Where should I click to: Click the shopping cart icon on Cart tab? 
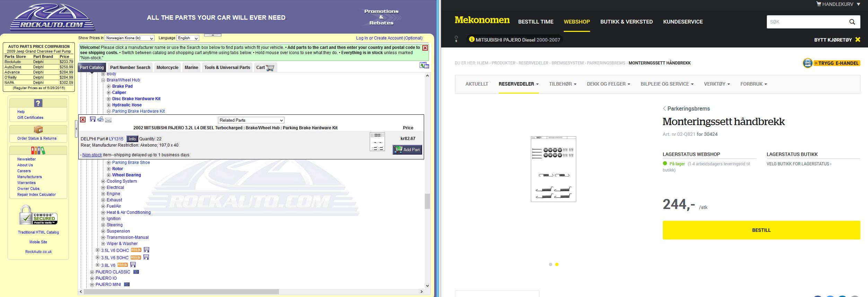270,68
